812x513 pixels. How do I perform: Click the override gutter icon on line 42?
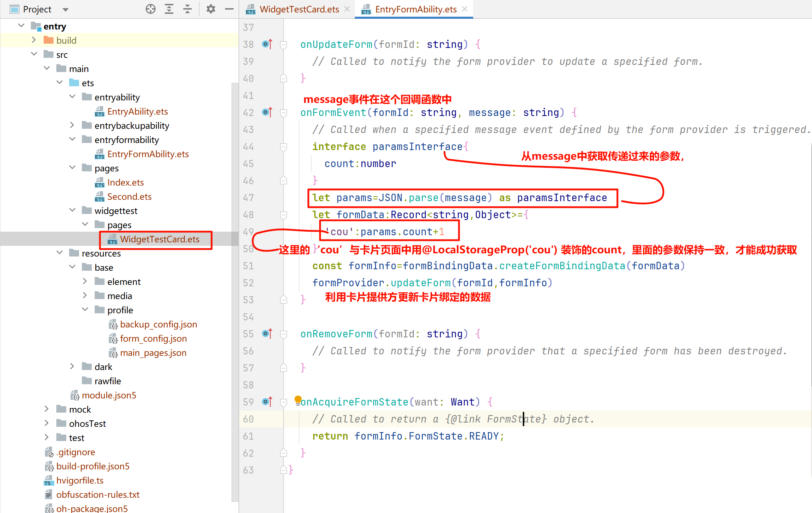tap(267, 112)
